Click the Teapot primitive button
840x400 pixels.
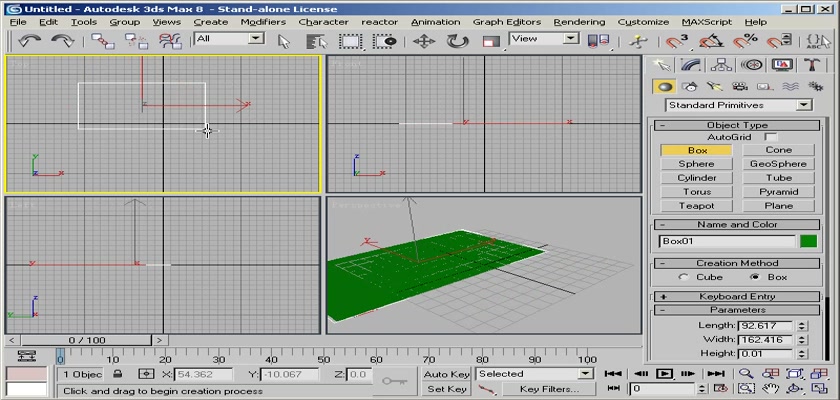click(696, 206)
